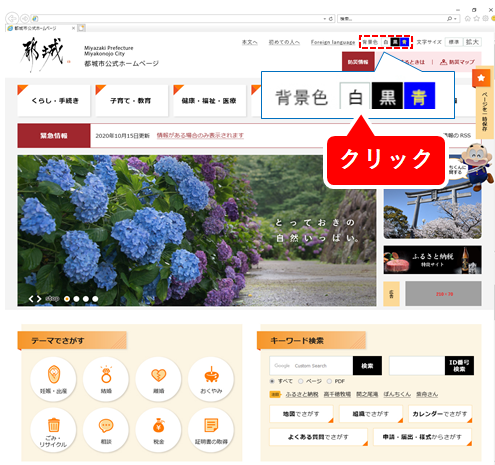
Task: Select the すべて search radio button
Action: (x=272, y=381)
